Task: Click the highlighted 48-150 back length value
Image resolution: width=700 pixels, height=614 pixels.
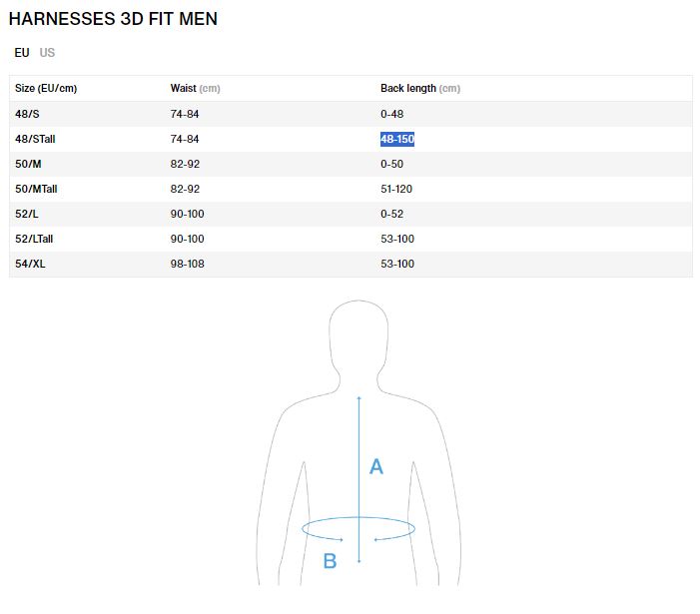Action: (397, 139)
